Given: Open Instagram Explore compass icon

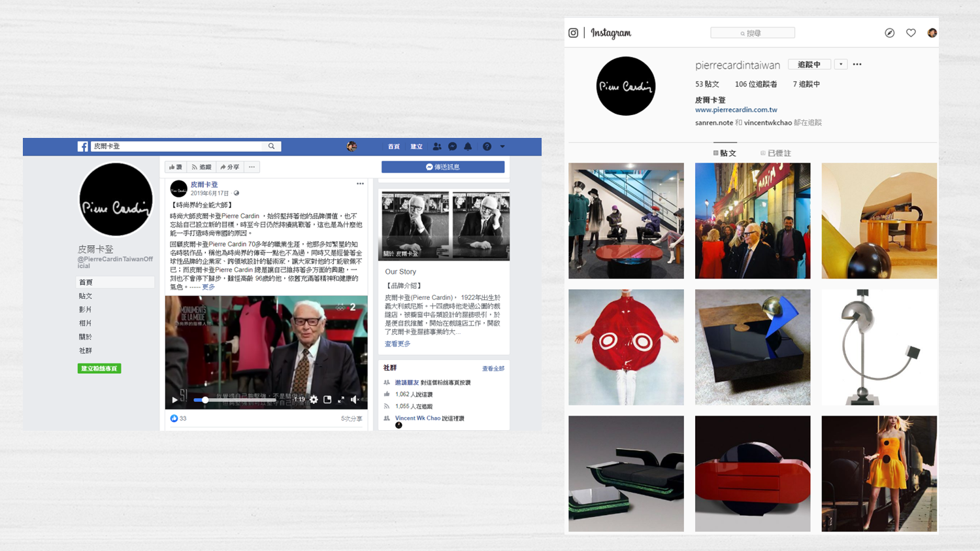Looking at the screenshot, I should 889,33.
